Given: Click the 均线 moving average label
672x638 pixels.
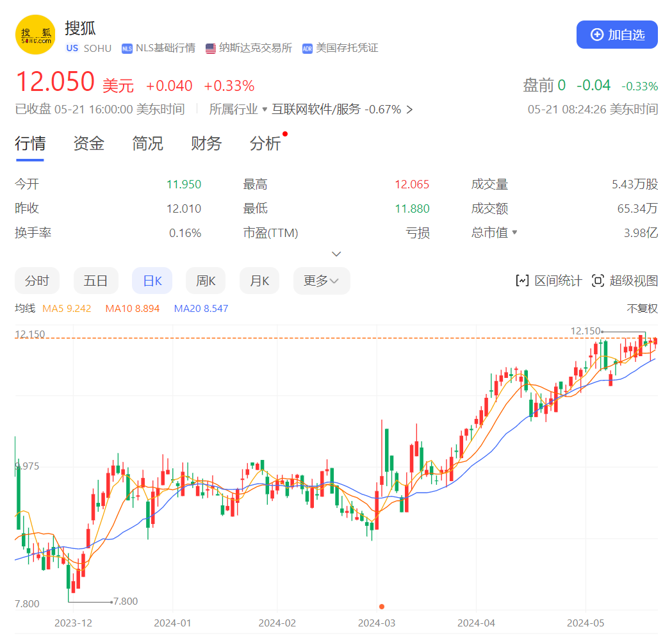Looking at the screenshot, I should (x=25, y=309).
